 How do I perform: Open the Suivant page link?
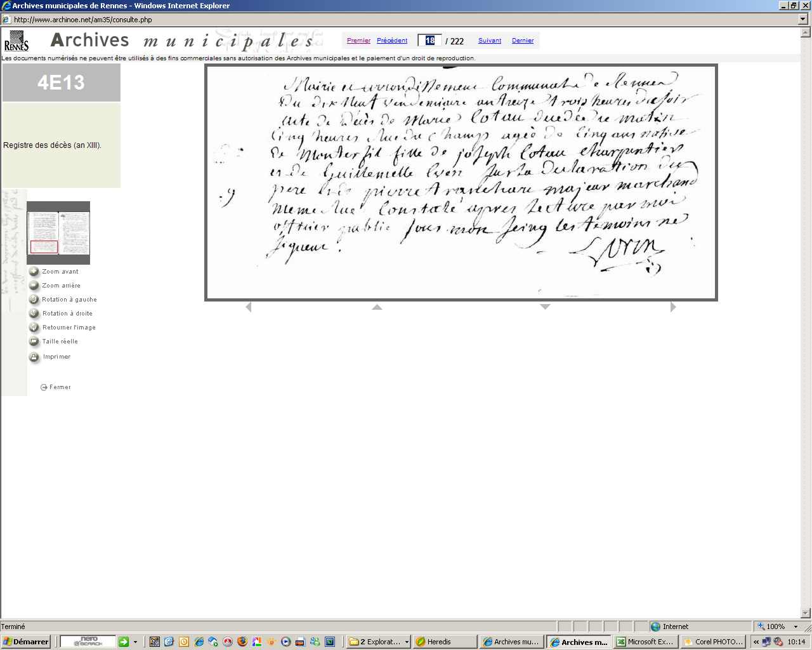(x=490, y=41)
